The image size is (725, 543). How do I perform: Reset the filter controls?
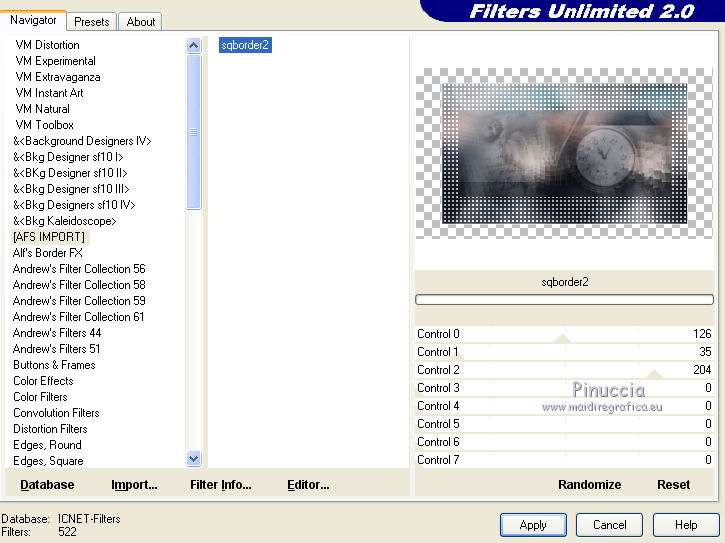673,485
